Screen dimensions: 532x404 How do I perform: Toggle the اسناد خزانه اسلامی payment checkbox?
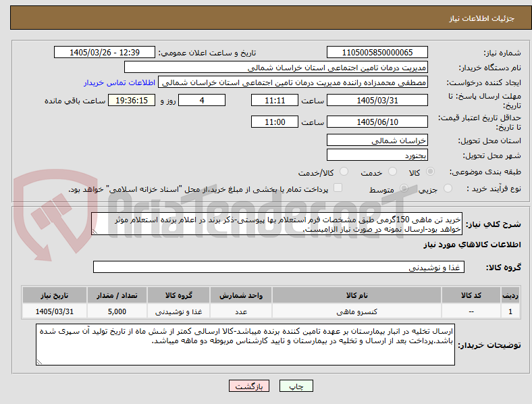click(x=338, y=188)
